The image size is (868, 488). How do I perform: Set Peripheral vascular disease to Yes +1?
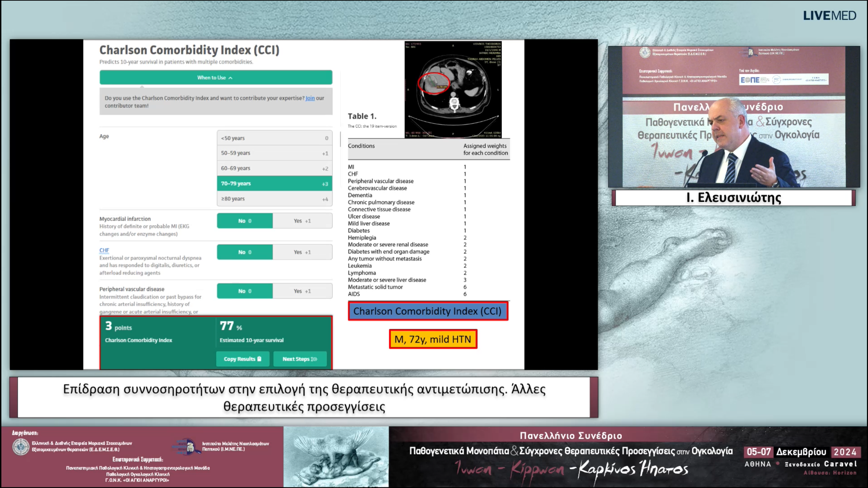tap(302, 291)
